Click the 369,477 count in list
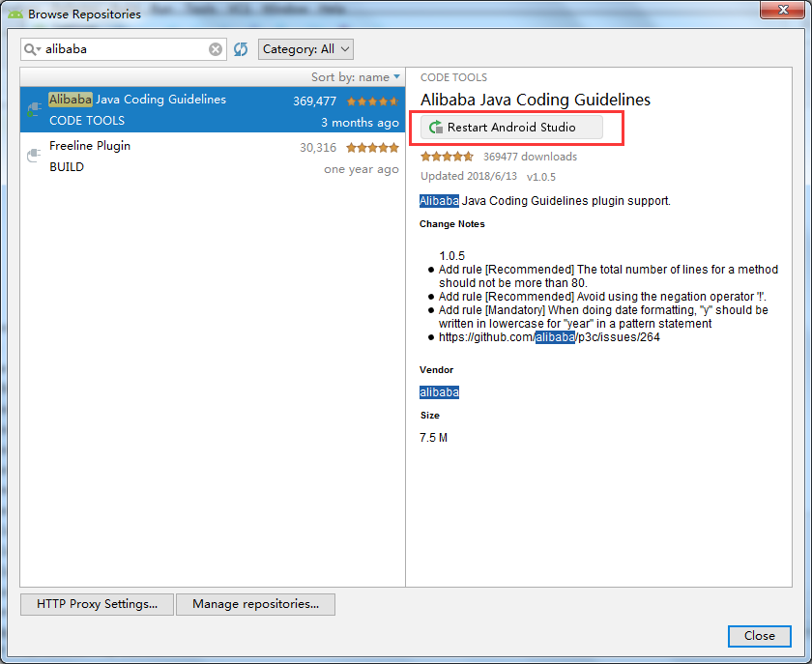The image size is (812, 664). [x=315, y=101]
